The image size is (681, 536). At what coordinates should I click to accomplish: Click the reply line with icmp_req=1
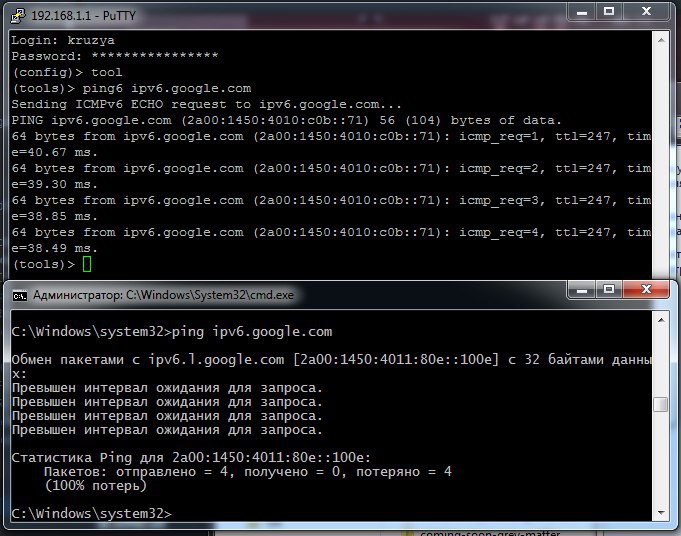tap(331, 136)
